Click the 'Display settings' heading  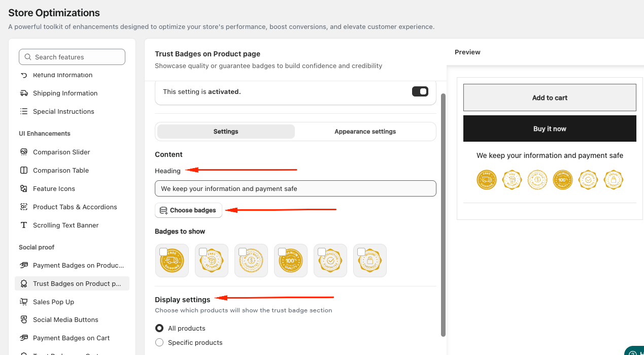pos(183,300)
